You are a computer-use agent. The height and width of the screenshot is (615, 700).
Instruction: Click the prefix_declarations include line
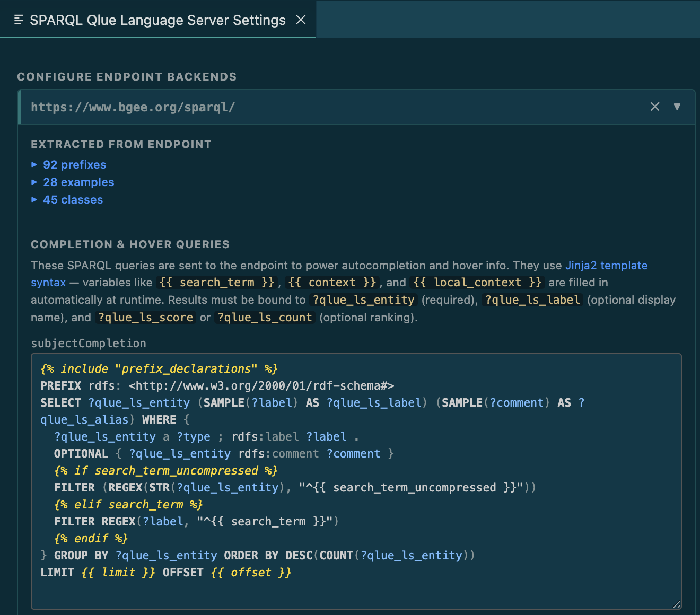(x=159, y=369)
